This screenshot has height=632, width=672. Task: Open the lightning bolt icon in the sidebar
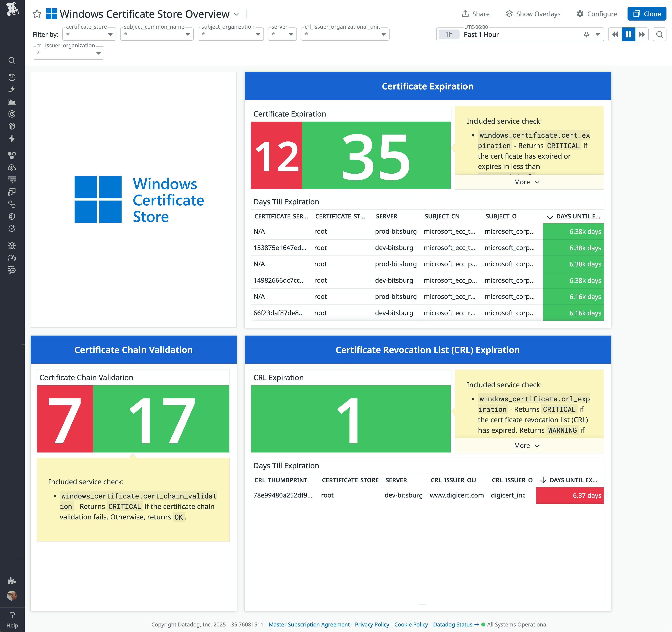point(12,138)
